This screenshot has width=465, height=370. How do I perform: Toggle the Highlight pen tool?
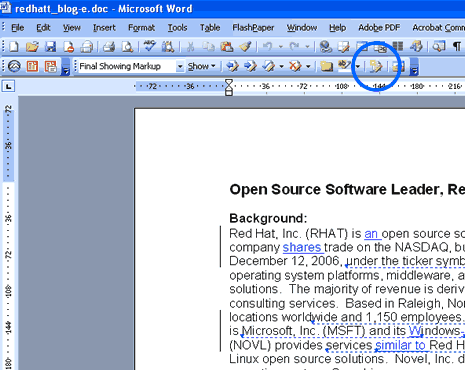[x=344, y=65]
